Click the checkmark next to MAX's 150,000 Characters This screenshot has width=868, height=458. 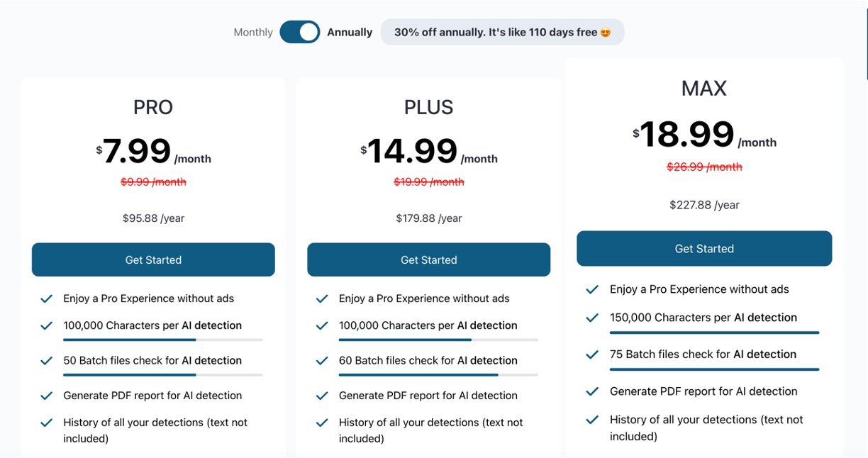[592, 318]
